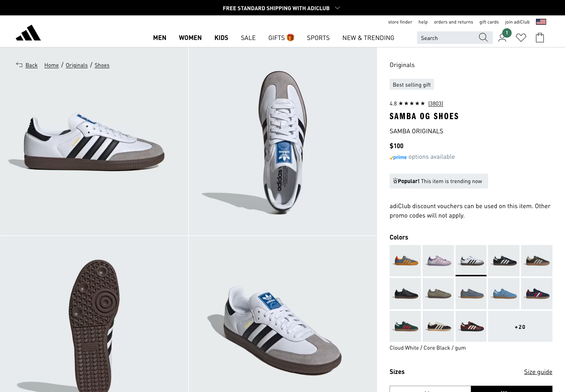
Task: Open the gift cards link
Action: click(x=489, y=22)
